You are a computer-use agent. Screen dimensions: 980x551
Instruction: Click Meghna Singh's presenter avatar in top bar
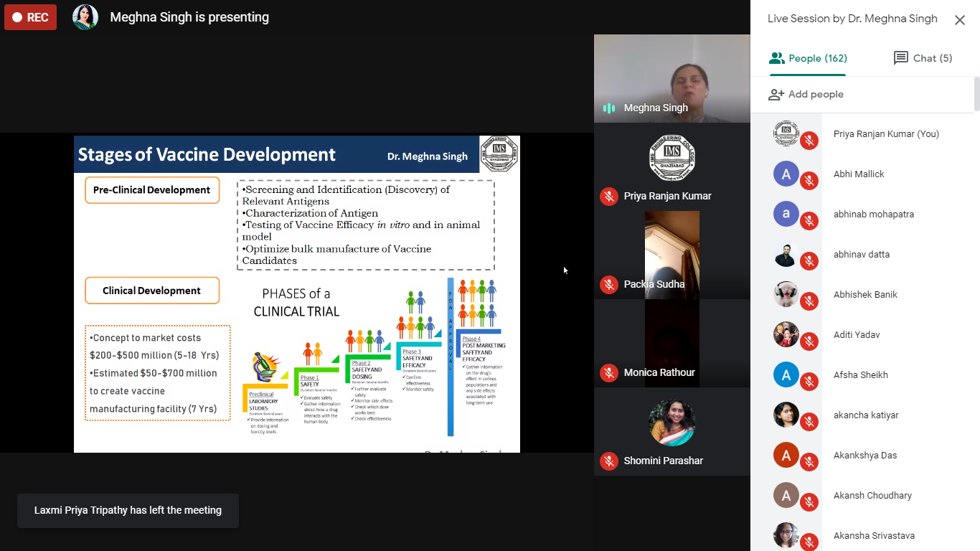click(x=85, y=17)
